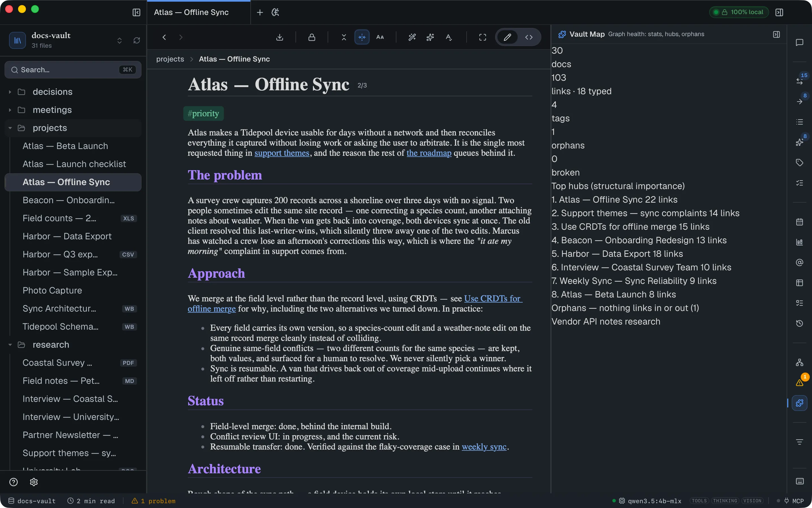
Task: Open the warning problems icon with badge 1
Action: pos(800,382)
